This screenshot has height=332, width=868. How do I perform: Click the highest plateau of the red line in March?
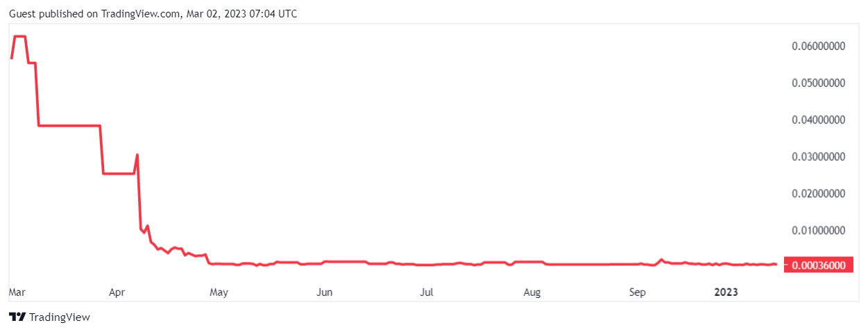pyautogui.click(x=19, y=36)
